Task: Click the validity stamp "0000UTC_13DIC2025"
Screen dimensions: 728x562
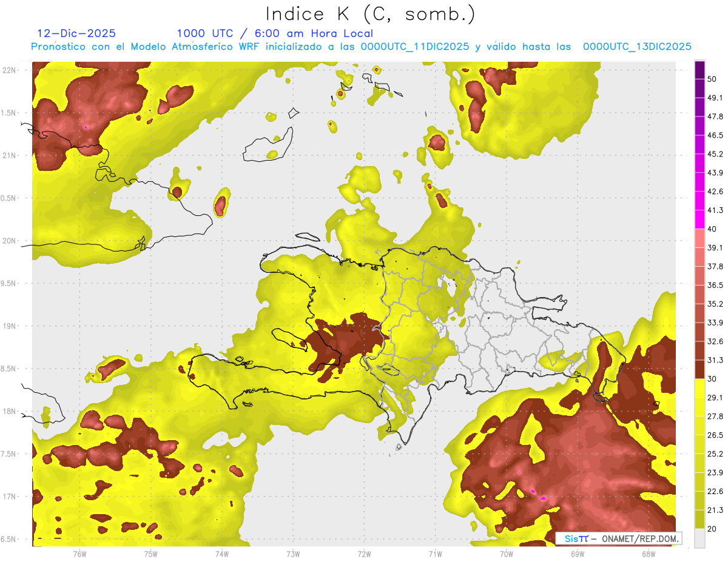Action: click(x=637, y=46)
